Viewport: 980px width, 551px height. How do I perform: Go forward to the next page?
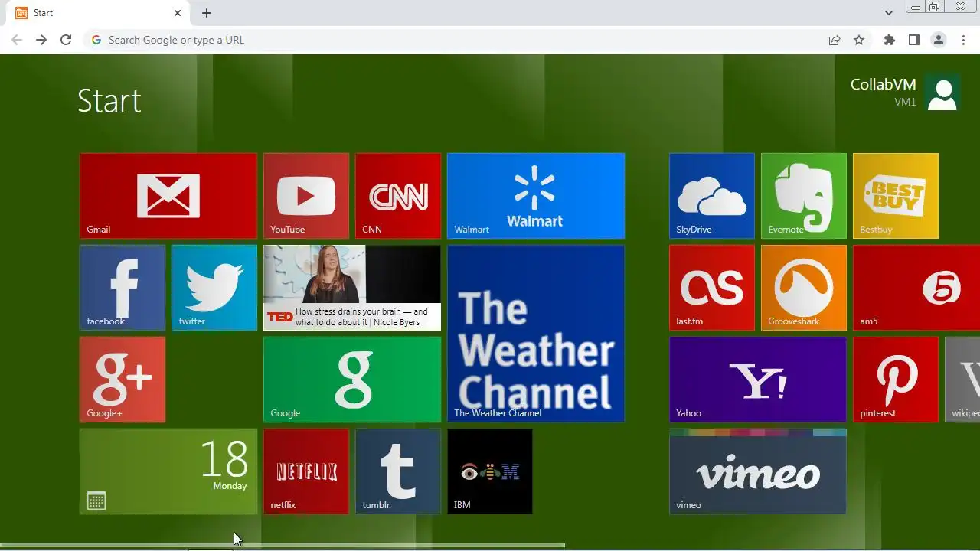(41, 40)
